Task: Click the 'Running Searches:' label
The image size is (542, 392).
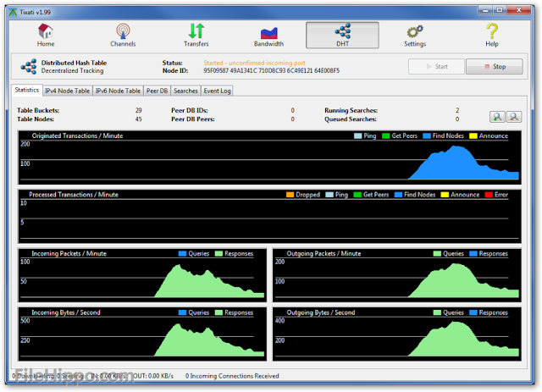Action: pos(351,110)
